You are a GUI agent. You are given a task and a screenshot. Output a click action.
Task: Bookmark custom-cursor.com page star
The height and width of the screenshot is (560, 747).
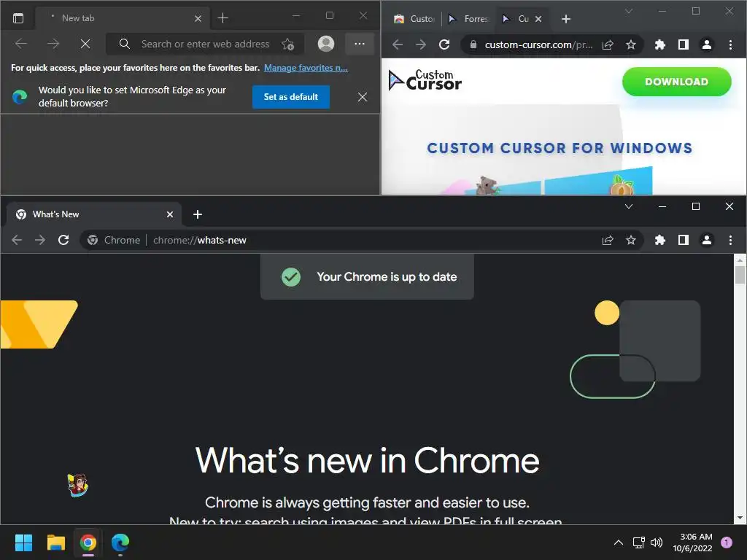pyautogui.click(x=631, y=44)
